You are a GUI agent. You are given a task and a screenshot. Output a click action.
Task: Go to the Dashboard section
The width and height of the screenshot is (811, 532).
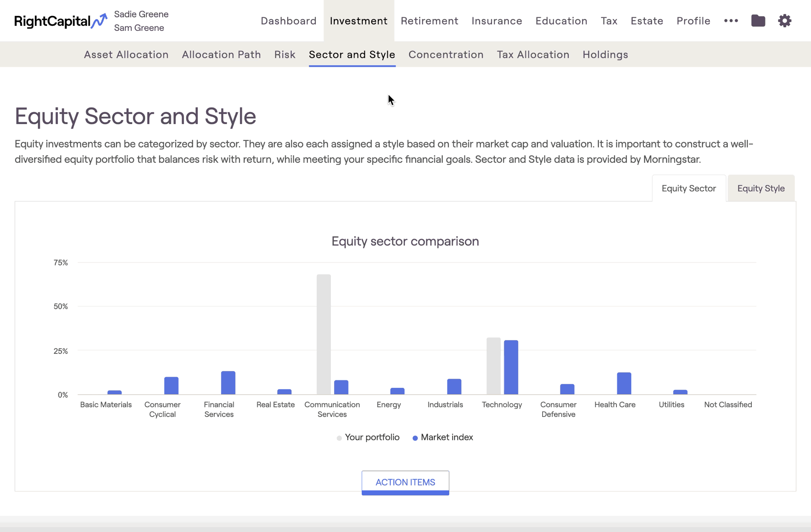point(288,21)
